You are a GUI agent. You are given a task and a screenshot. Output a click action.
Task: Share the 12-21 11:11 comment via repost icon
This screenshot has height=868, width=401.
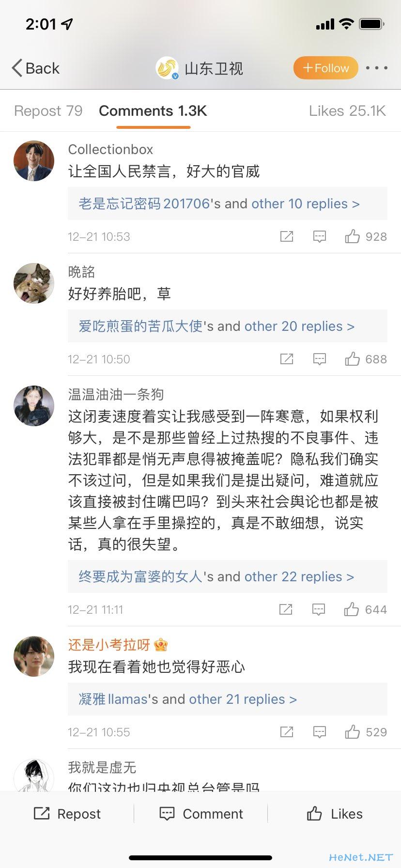pos(285,609)
